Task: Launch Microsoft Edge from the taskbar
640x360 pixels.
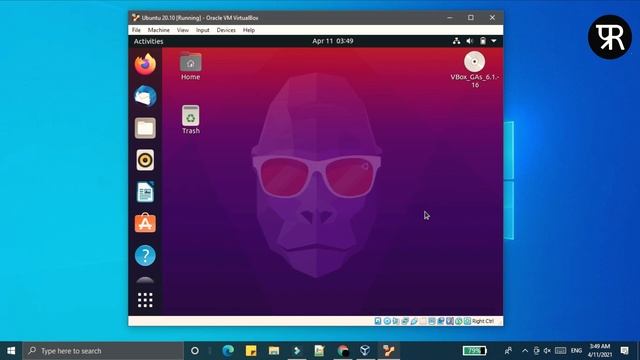Action: pos(228,351)
